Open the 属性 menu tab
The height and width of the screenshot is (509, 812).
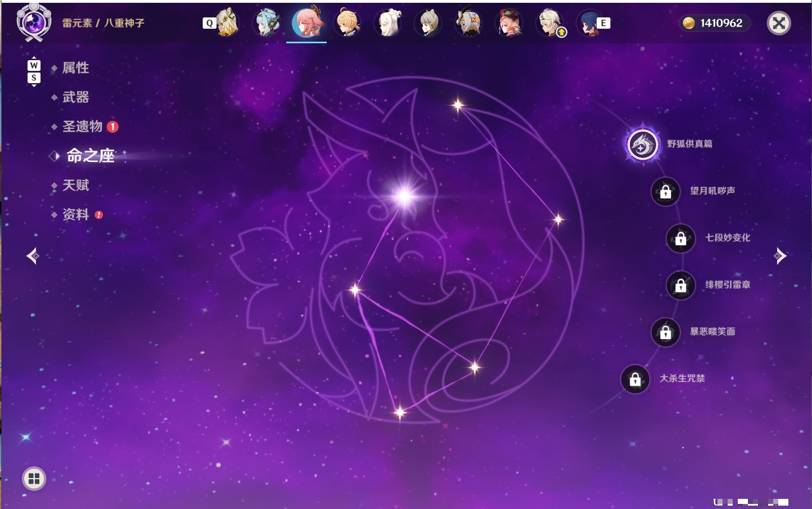click(x=76, y=68)
